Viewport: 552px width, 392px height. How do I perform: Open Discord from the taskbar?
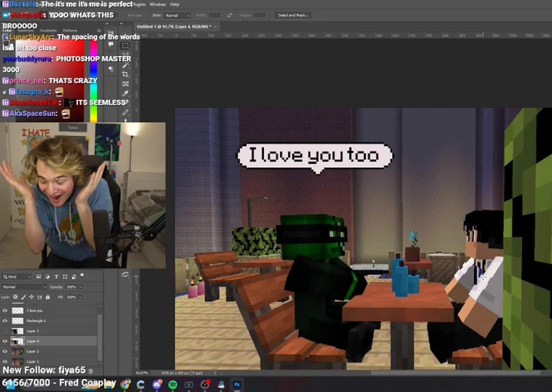pos(157,385)
